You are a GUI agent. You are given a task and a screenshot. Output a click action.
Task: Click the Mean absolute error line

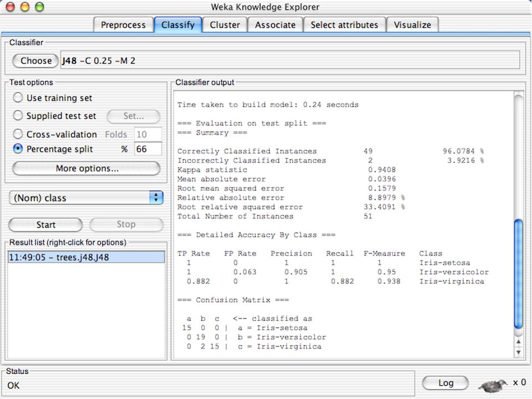click(x=287, y=179)
